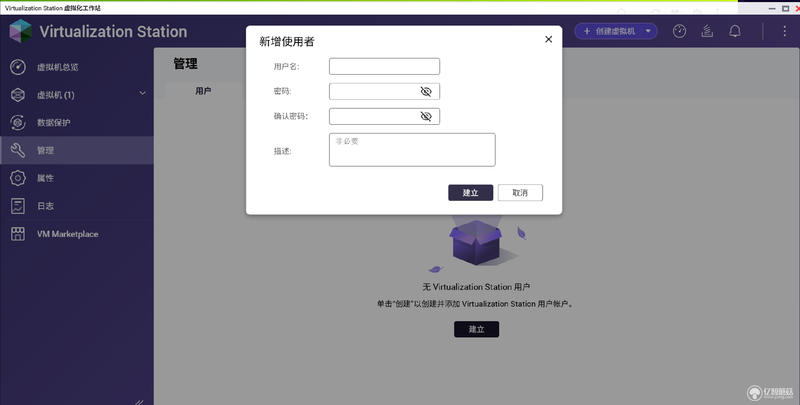Click the 描述 optional text area
The height and width of the screenshot is (405, 800).
(x=412, y=149)
